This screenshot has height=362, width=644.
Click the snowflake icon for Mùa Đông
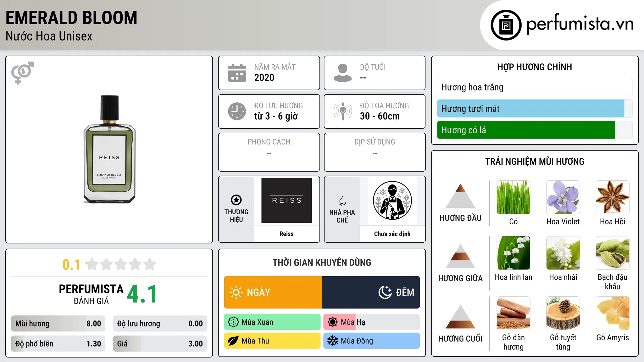coord(333,341)
